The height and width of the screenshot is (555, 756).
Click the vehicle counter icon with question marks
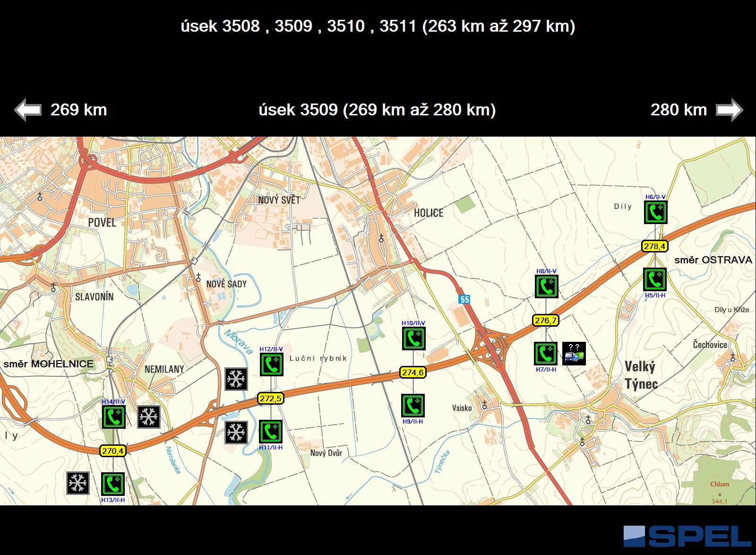[574, 354]
